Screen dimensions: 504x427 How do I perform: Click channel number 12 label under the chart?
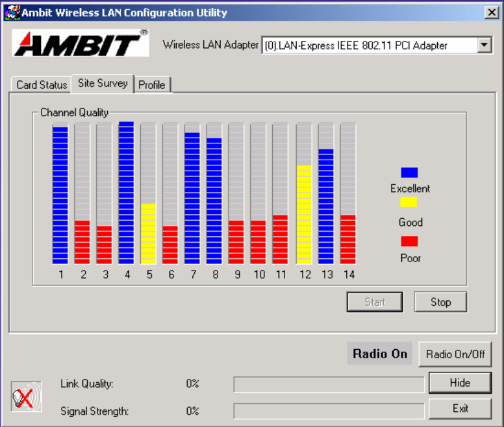tap(305, 274)
